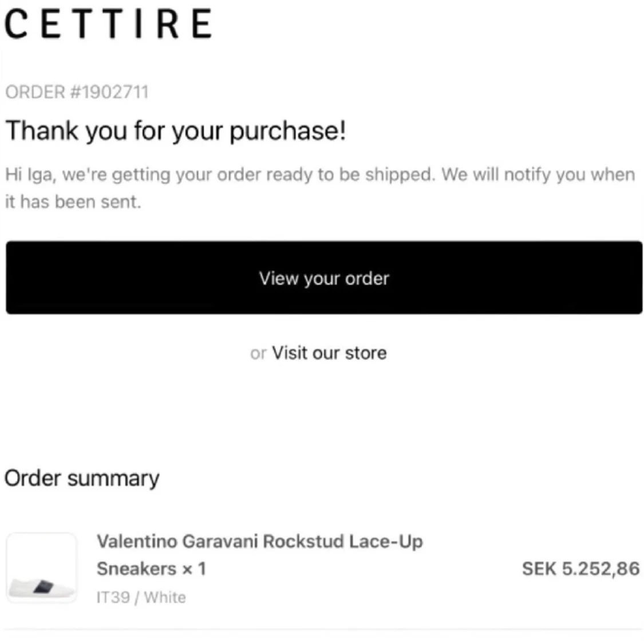Screen dimensions: 644x644
Task: Click the IT39 / White variant text
Action: [141, 597]
